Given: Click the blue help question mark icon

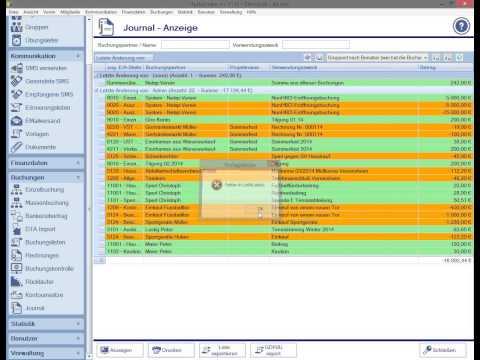Looking at the screenshot, I should tap(461, 26).
